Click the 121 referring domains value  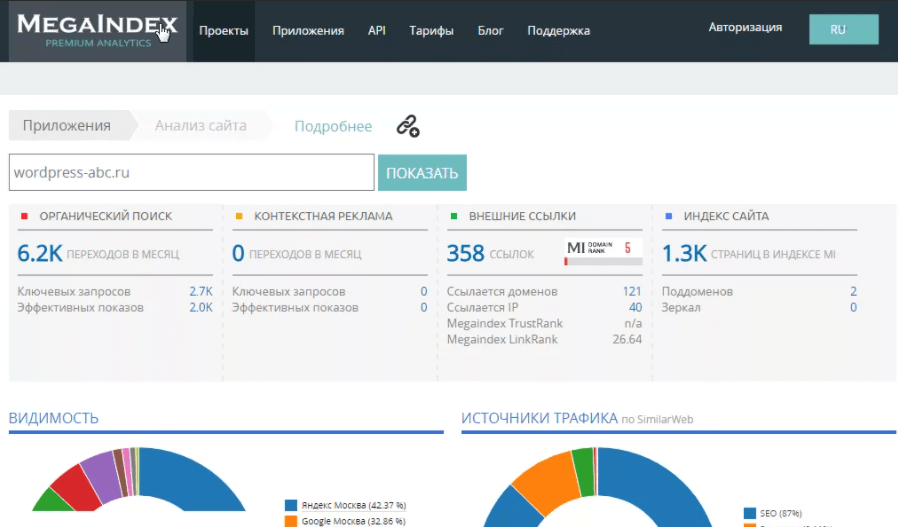pos(632,291)
